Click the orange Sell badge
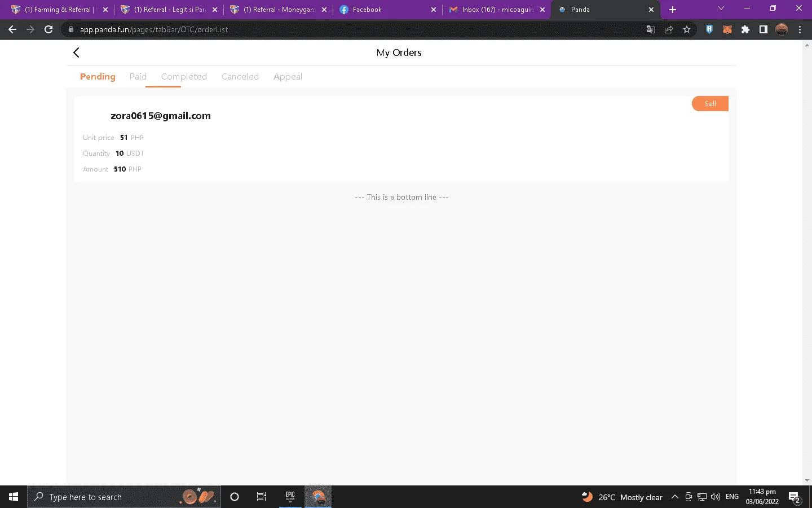This screenshot has width=812, height=508. pyautogui.click(x=710, y=104)
